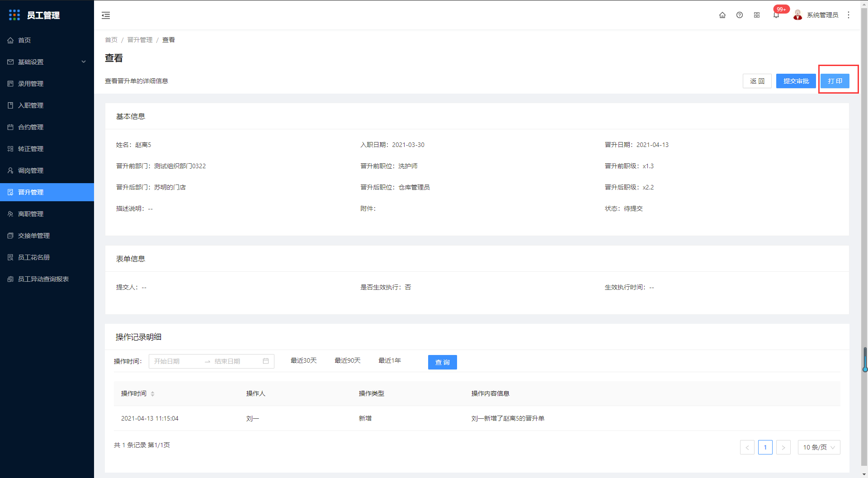Click the 员工异动查询报表 sidebar icon
Screen dimensions: 868x478
10,279
